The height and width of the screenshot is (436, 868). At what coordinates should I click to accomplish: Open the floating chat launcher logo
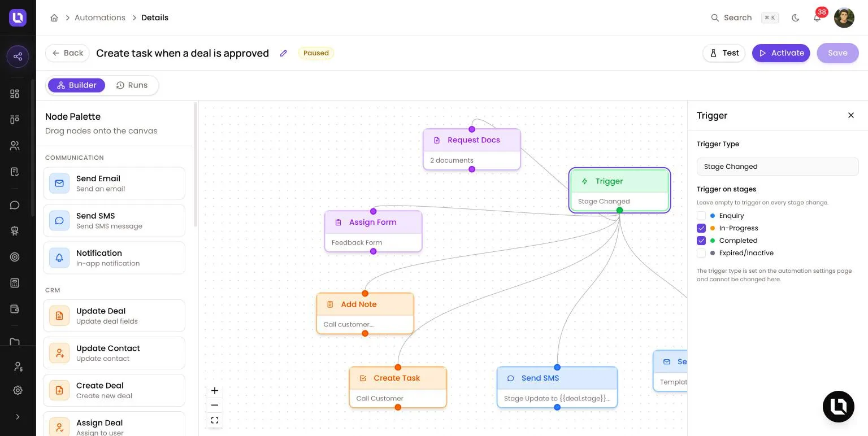(x=839, y=407)
